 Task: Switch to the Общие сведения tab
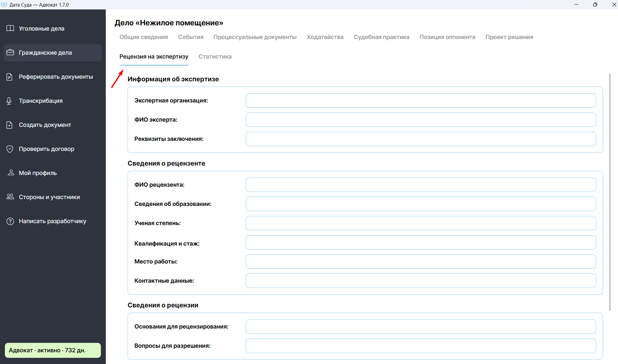point(144,37)
